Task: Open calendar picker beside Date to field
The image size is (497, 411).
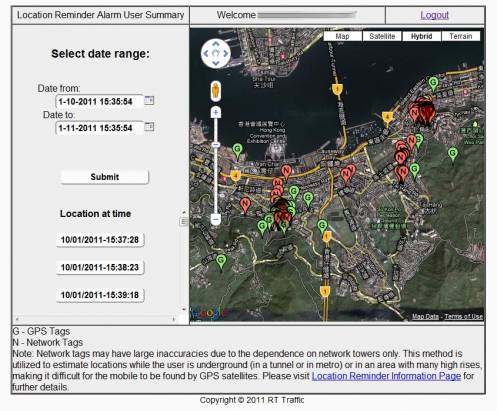Action: pyautogui.click(x=149, y=127)
